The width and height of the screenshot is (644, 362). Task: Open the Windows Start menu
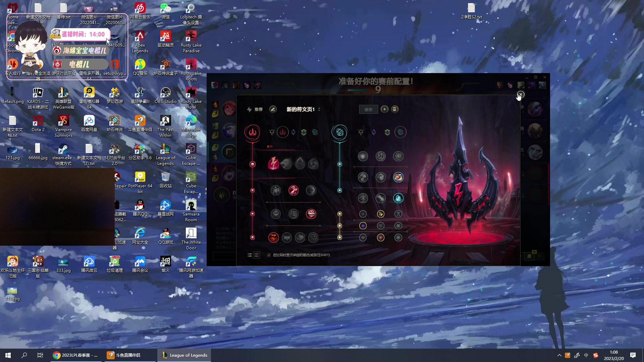pyautogui.click(x=8, y=355)
